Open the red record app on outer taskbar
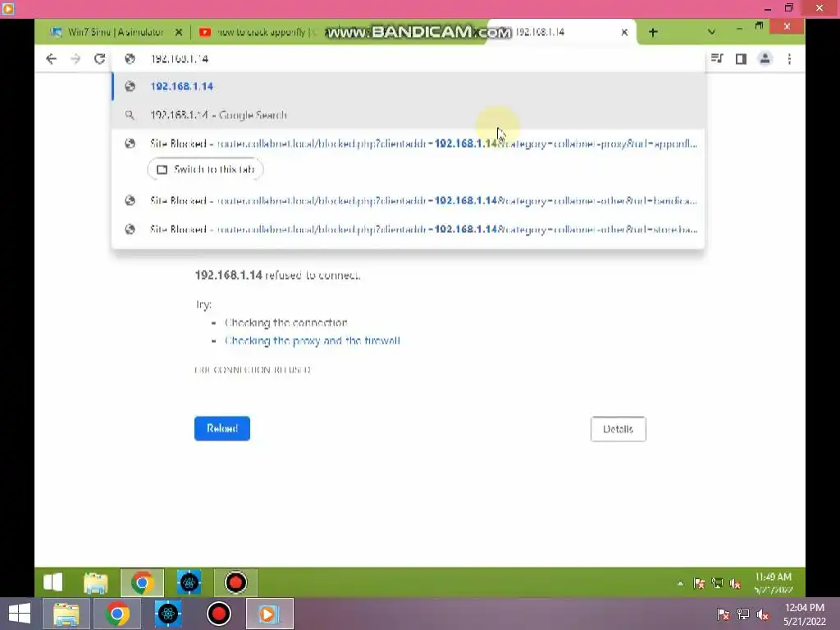This screenshot has width=840, height=630. (x=218, y=614)
